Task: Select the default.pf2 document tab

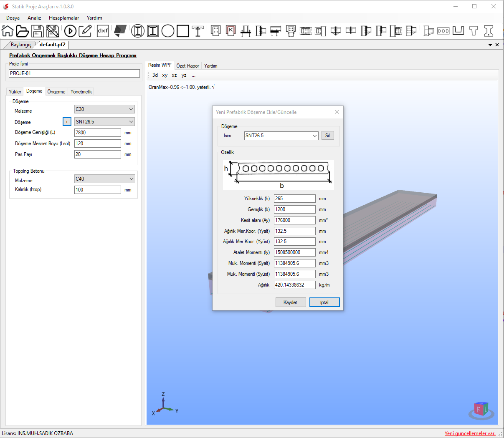Action: click(x=52, y=45)
